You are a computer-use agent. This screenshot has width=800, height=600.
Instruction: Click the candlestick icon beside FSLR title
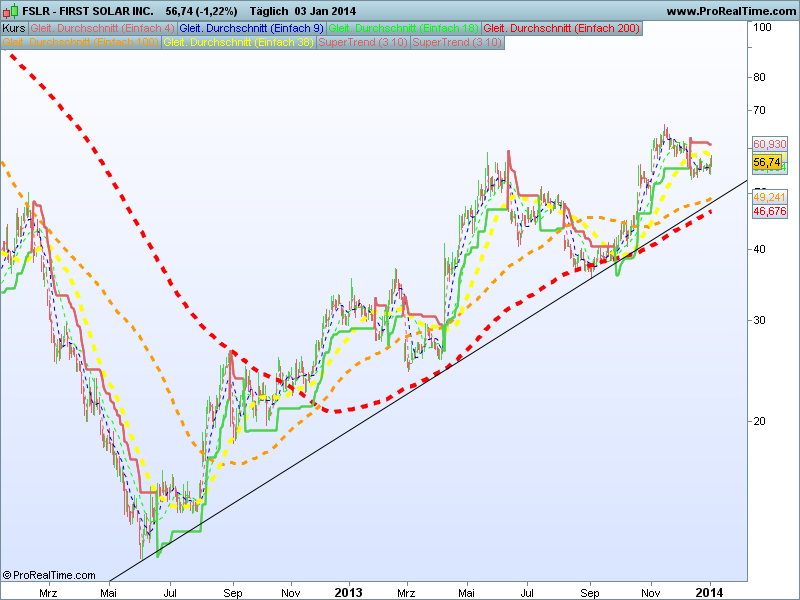(11, 11)
